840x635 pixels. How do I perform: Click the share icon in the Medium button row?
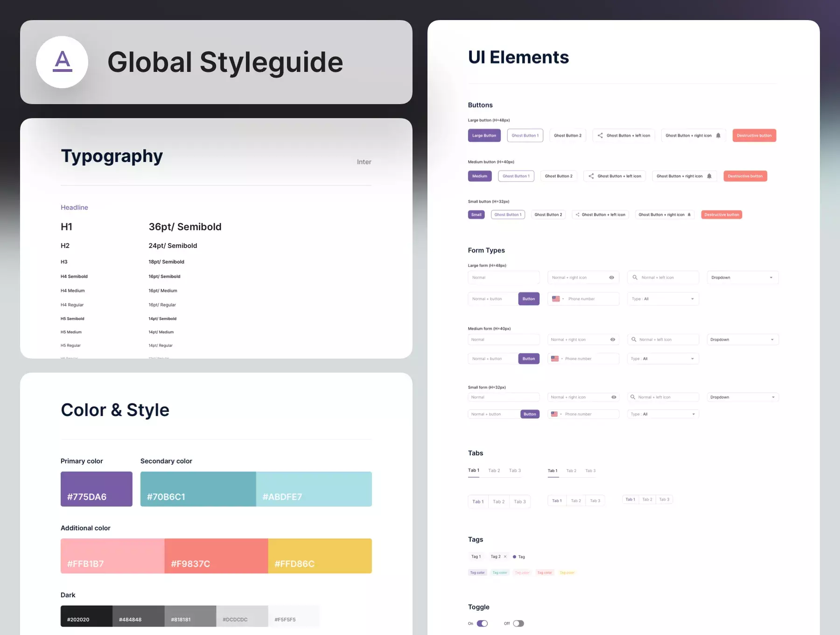pyautogui.click(x=591, y=176)
